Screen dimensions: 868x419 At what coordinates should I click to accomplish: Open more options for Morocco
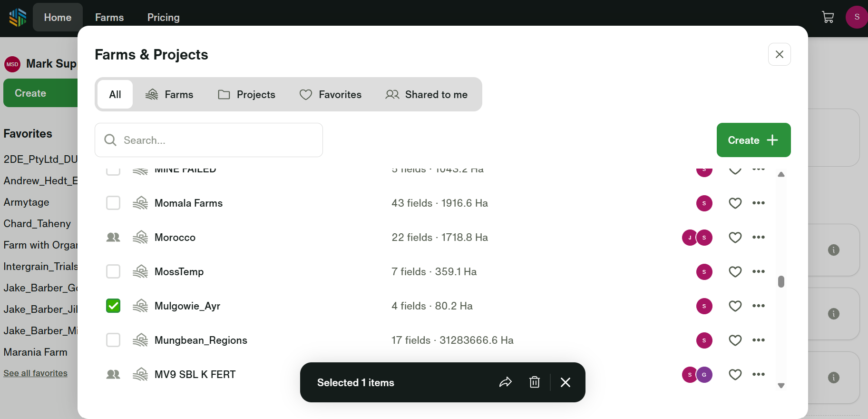tap(758, 237)
